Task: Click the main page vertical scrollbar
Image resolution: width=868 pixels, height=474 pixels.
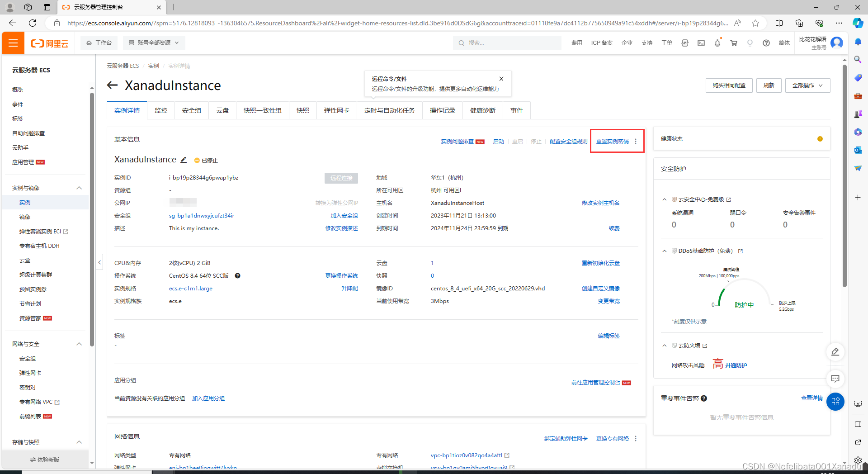Action: coord(844,176)
